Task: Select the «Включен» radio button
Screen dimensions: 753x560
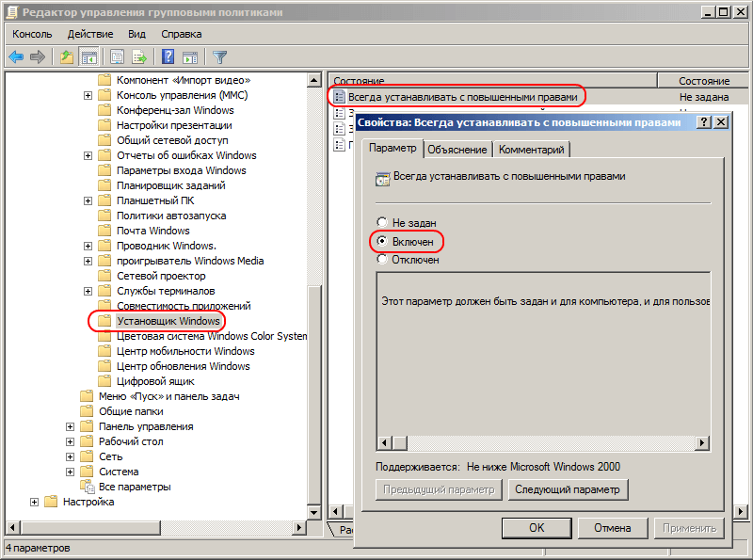Action: 382,242
